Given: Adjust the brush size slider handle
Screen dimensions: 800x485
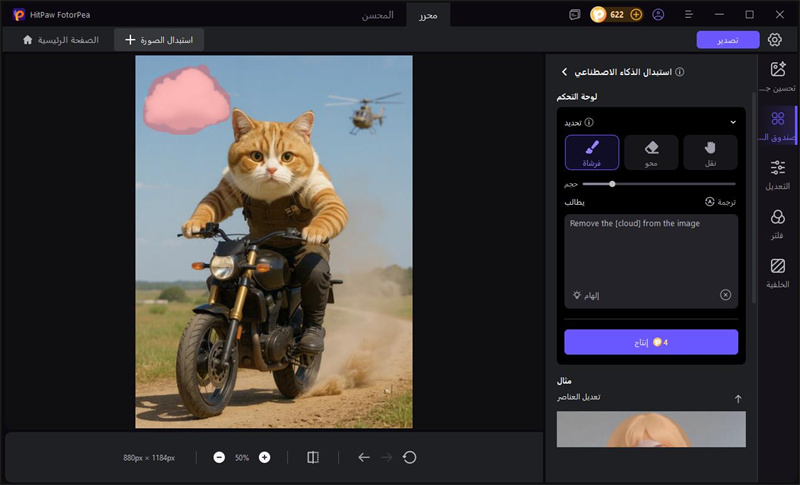Looking at the screenshot, I should click(612, 184).
